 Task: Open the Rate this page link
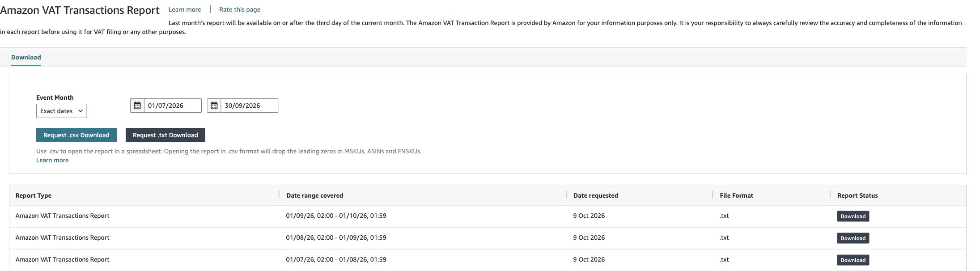pyautogui.click(x=240, y=9)
